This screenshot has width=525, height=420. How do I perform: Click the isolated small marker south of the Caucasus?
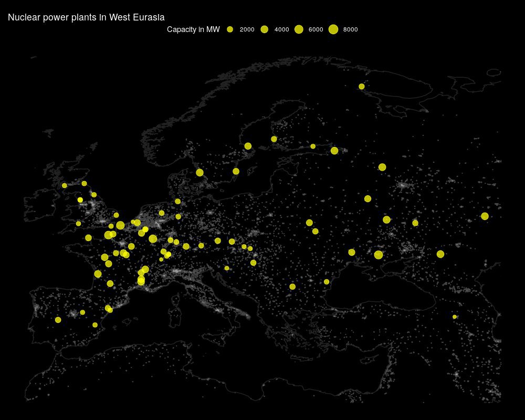[x=455, y=317]
